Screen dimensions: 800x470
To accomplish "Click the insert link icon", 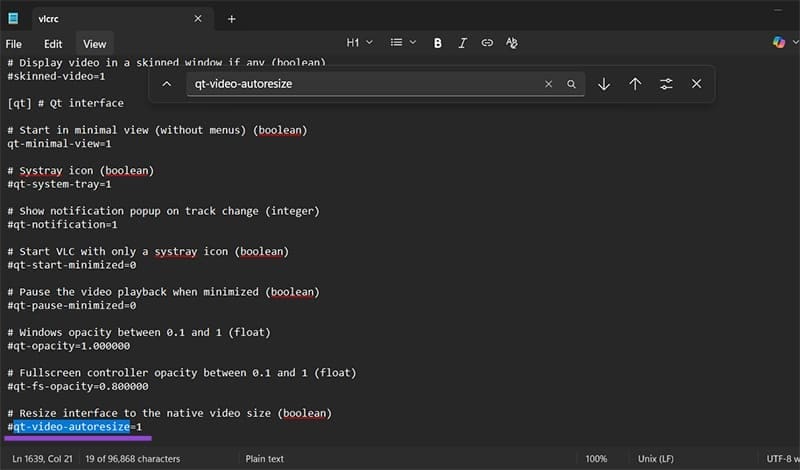I will pos(487,43).
